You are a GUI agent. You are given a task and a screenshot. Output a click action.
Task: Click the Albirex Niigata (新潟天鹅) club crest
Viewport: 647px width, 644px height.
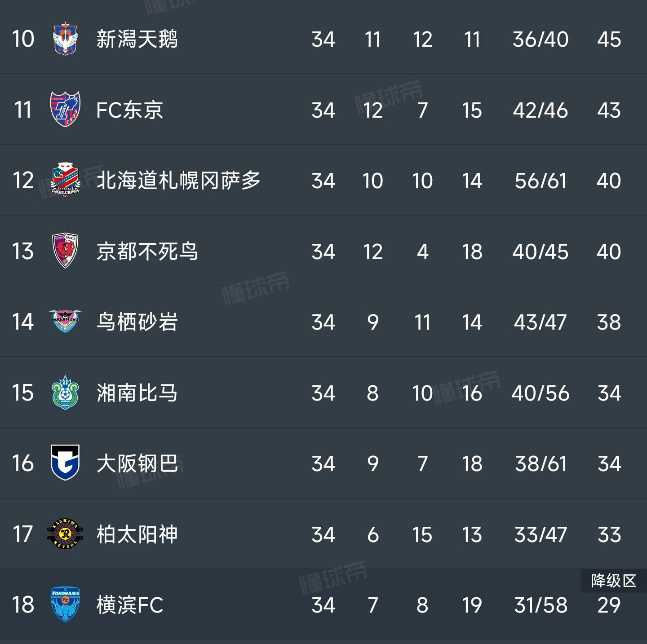65,39
